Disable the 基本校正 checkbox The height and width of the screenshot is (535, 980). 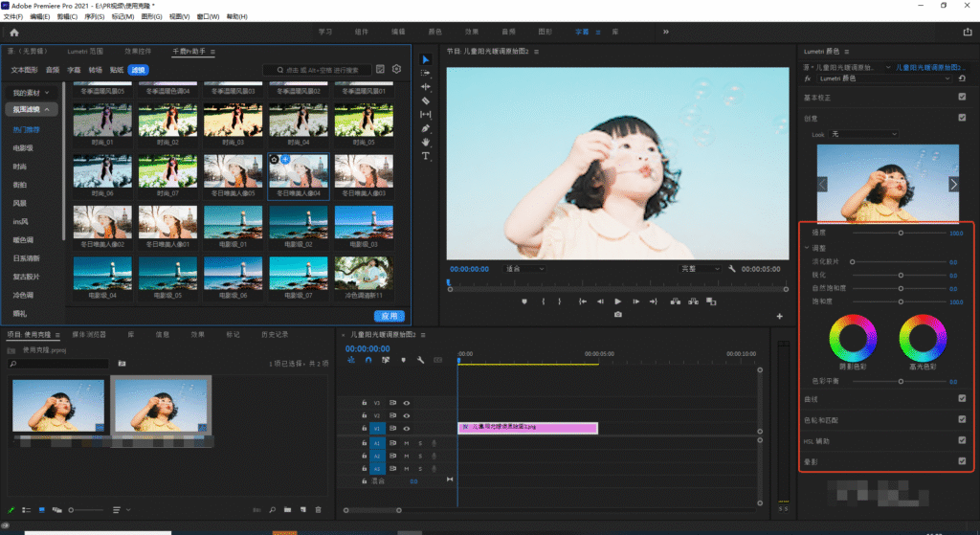tap(962, 97)
